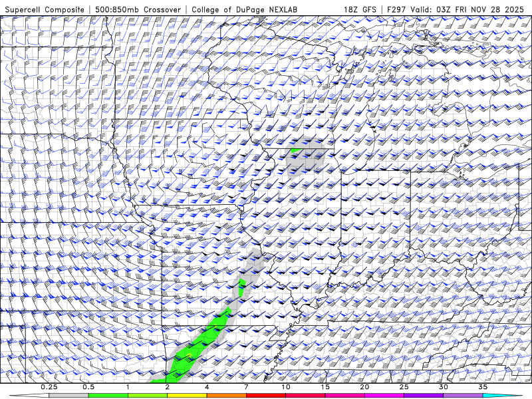
Task: Click the "1" scale label
Action: pyautogui.click(x=128, y=387)
